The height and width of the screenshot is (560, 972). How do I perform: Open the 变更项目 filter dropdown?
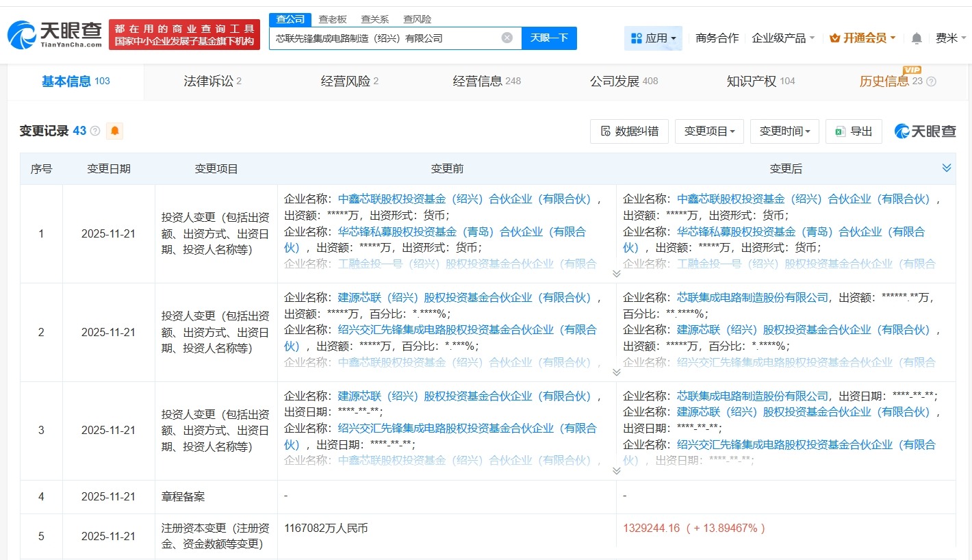(x=709, y=131)
